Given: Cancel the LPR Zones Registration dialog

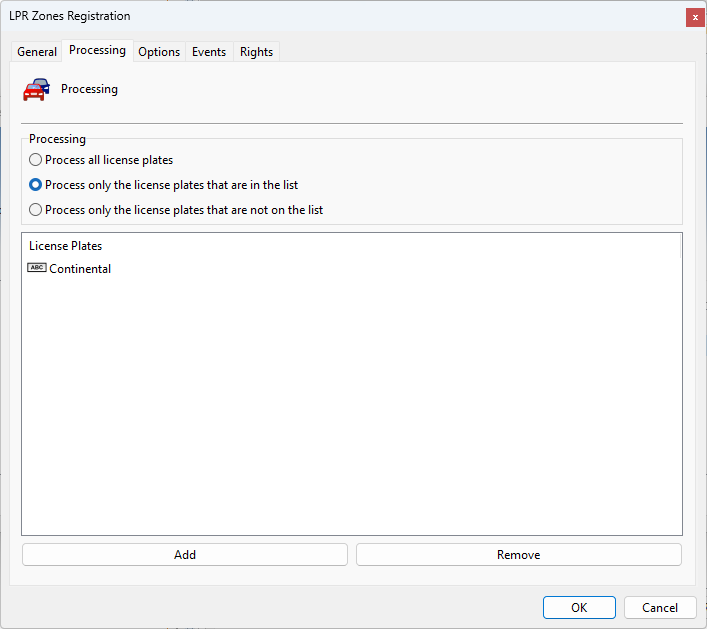Looking at the screenshot, I should click(x=660, y=608).
